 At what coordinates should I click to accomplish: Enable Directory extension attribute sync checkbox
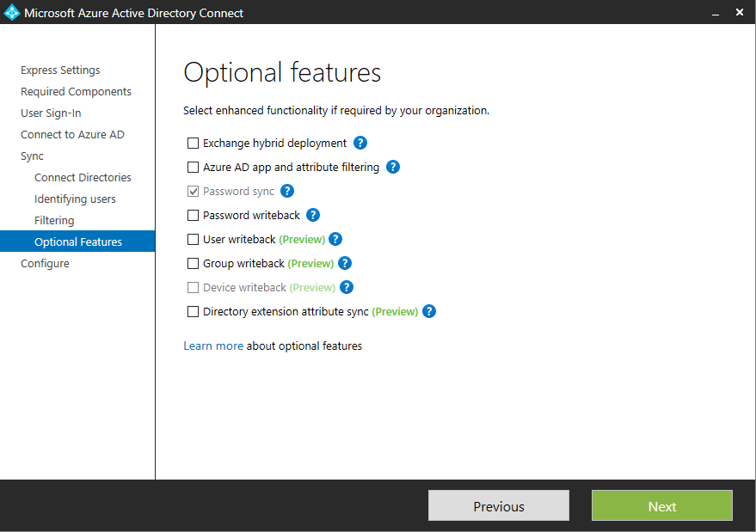click(x=193, y=311)
